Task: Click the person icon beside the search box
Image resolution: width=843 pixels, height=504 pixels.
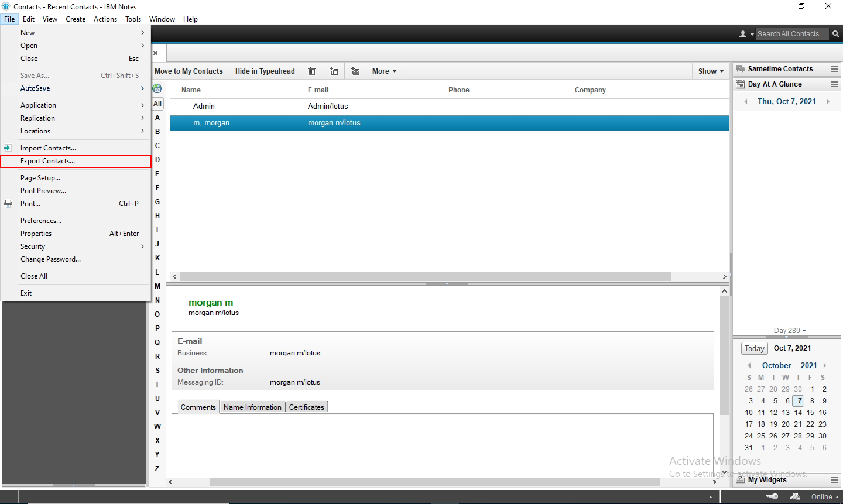Action: 743,34
